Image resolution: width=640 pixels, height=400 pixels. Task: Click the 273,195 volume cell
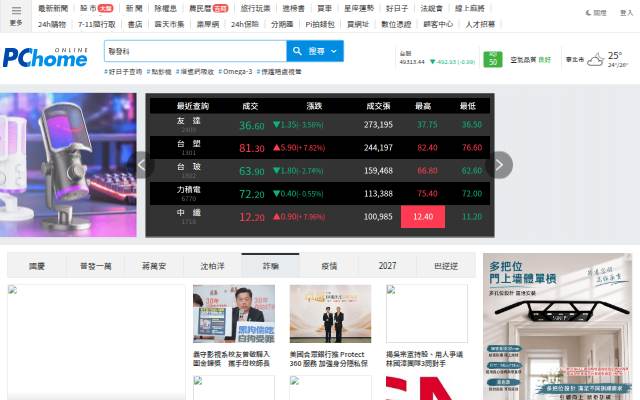tap(378, 125)
